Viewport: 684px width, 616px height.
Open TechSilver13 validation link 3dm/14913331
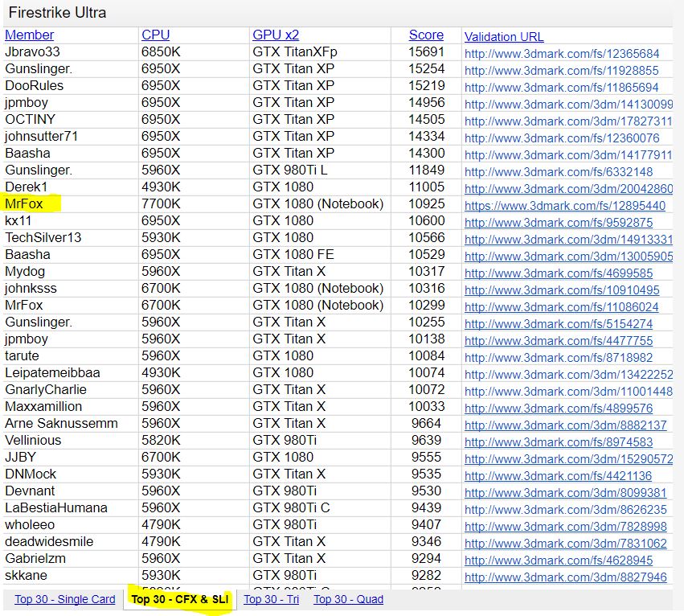pyautogui.click(x=568, y=240)
